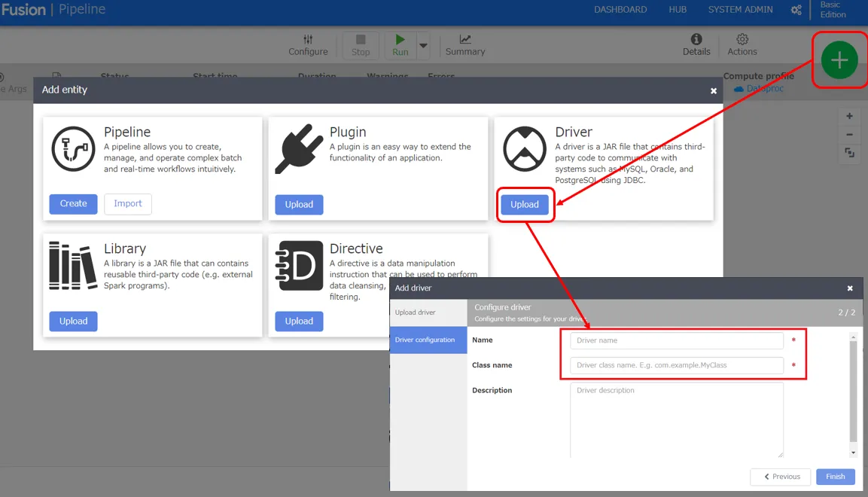Screen dimensions: 868x497
Task: Click the Driver name input field
Action: [675, 340]
